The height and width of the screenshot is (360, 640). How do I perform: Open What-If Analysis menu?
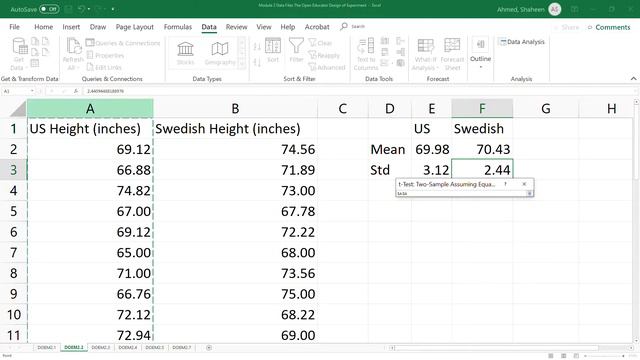[425, 53]
